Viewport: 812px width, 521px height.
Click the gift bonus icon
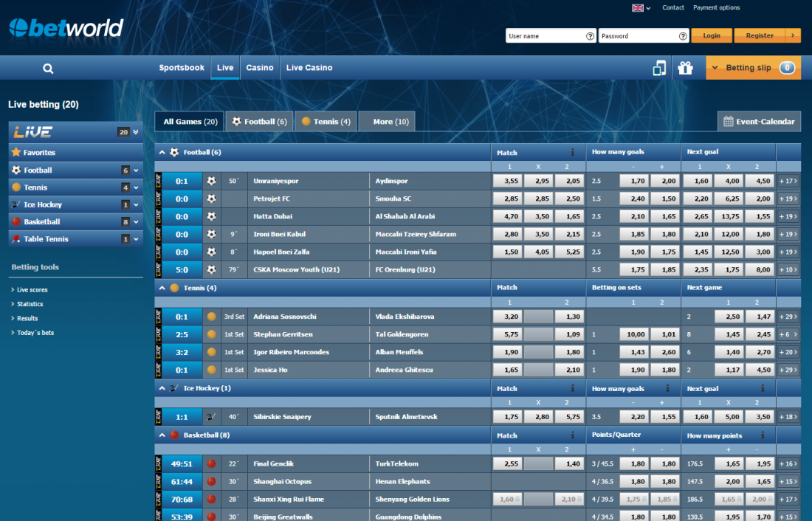click(x=686, y=68)
